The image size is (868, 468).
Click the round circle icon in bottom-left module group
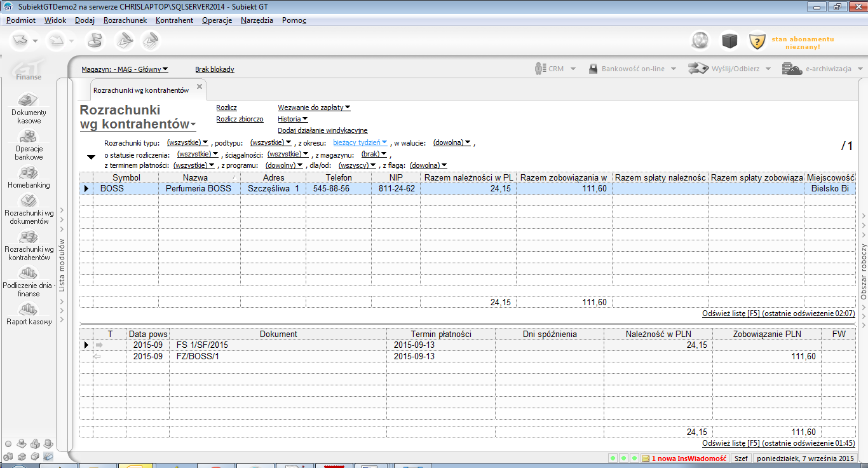8,443
